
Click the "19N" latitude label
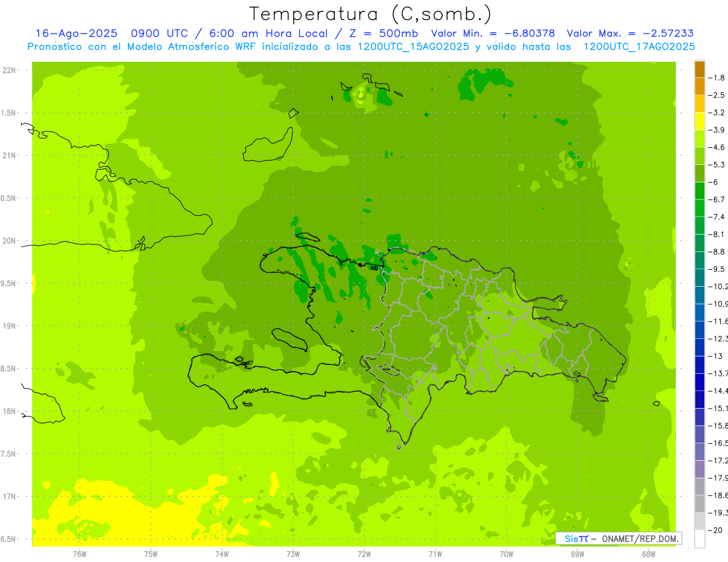10,326
